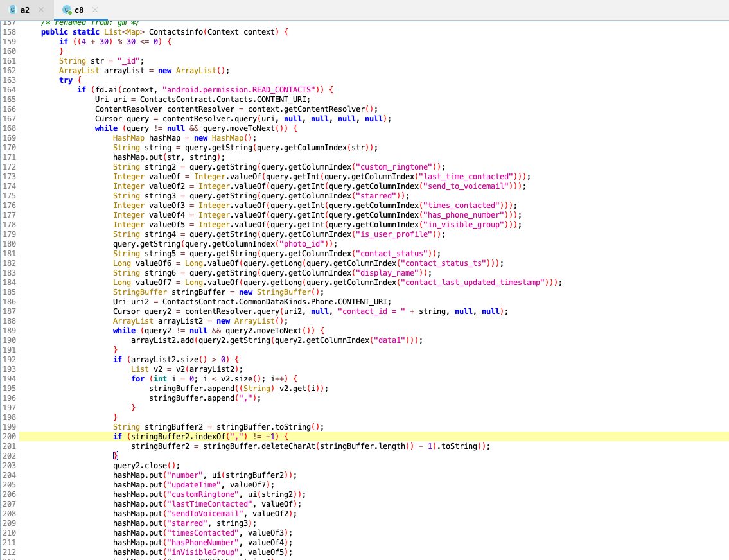Click ContactsContract.Contacts.CONTENT_URI on line 165
729x560 pixels.
coord(223,100)
